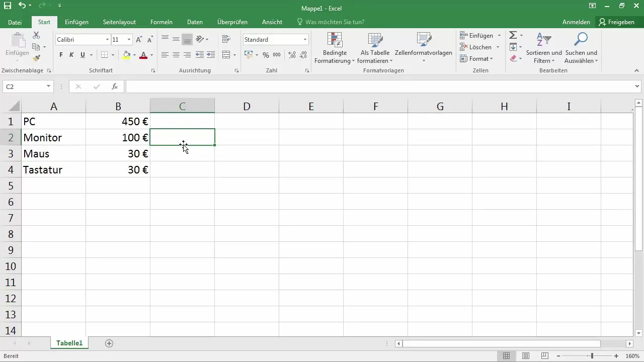644x362 pixels.
Task: Switch to the Daten tab
Action: click(x=195, y=22)
